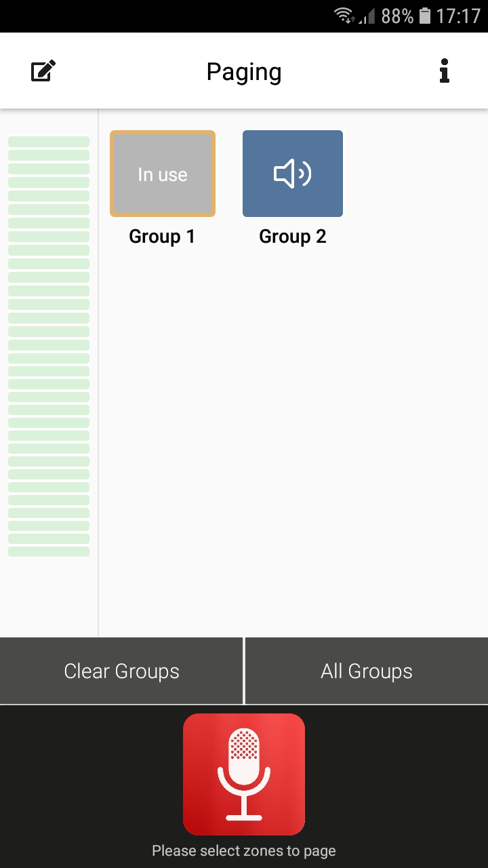Tap the Group 1 label

tap(162, 237)
